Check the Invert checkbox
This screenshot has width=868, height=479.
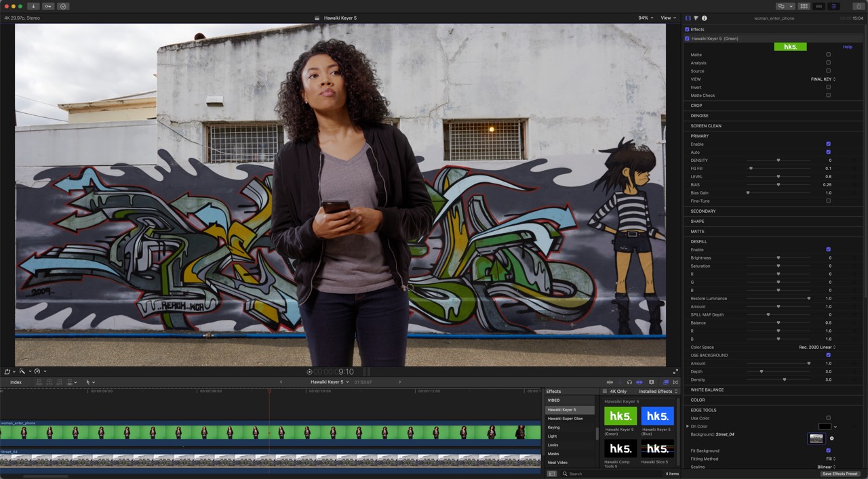tap(828, 87)
